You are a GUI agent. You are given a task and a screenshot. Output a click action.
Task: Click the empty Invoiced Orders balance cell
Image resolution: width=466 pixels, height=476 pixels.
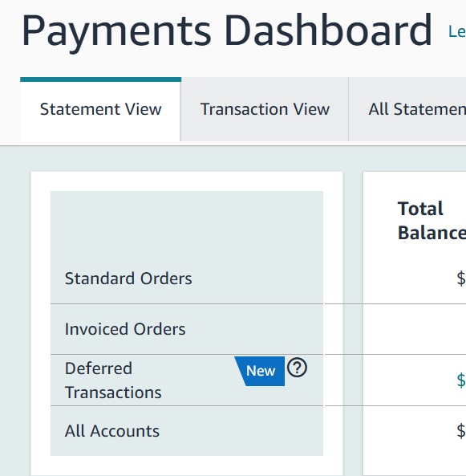pyautogui.click(x=415, y=329)
